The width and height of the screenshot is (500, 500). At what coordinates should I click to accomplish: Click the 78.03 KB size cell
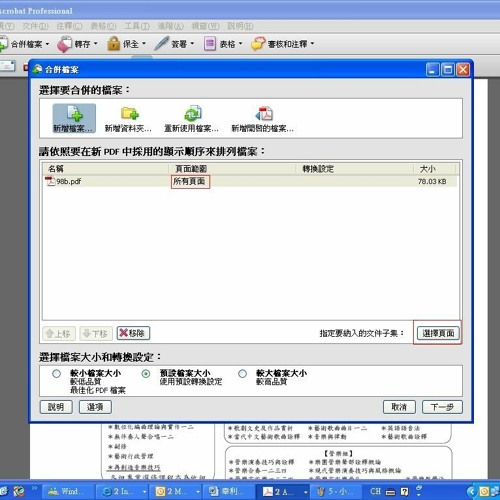click(432, 181)
